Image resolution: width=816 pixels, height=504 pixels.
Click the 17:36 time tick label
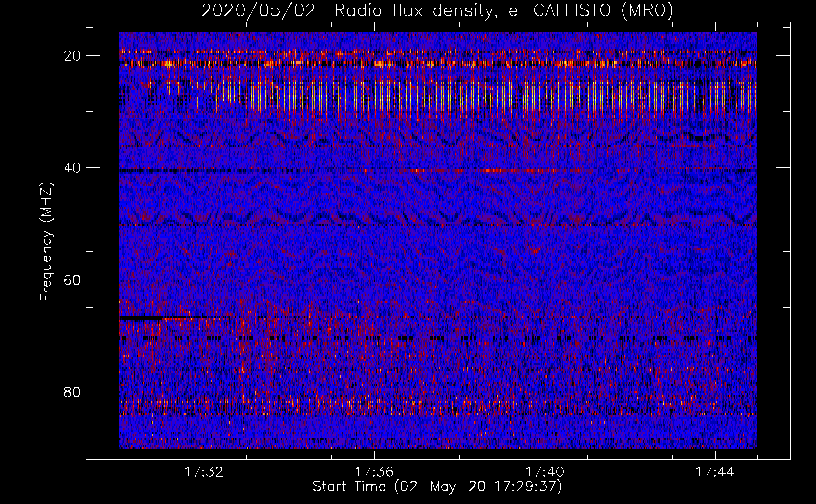tap(374, 472)
